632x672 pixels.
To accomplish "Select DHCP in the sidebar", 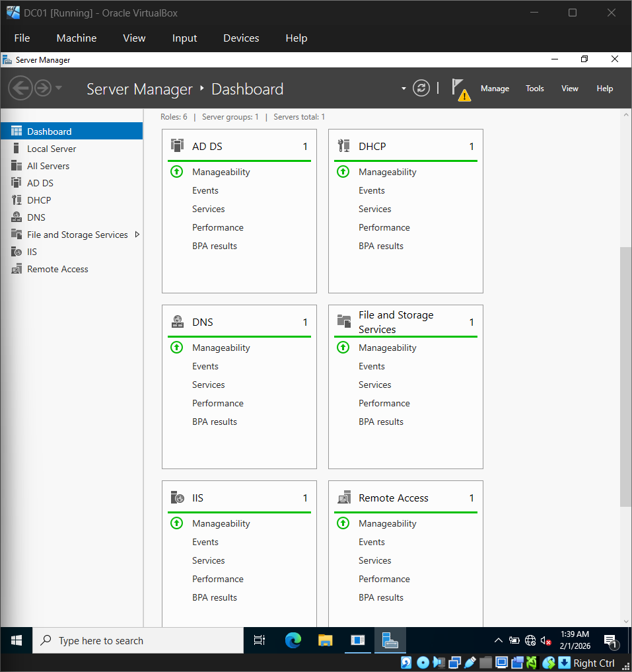I will pyautogui.click(x=71, y=200).
